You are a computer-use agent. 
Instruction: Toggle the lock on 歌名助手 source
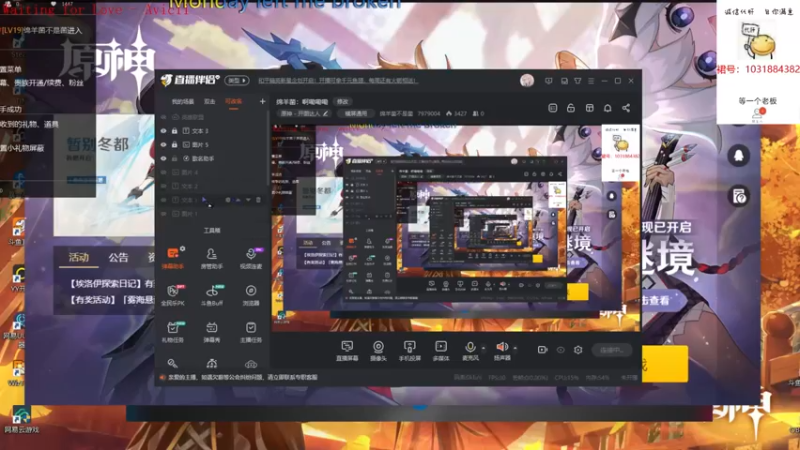click(x=174, y=159)
